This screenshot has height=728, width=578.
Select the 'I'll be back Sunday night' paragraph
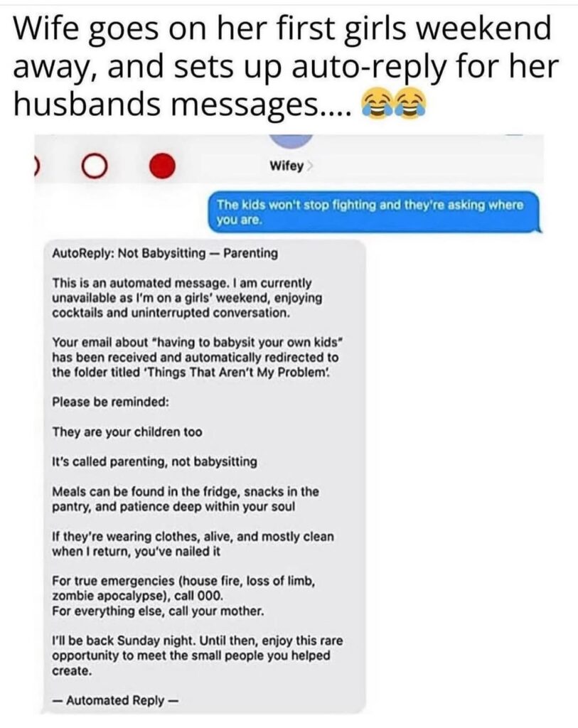click(x=198, y=655)
